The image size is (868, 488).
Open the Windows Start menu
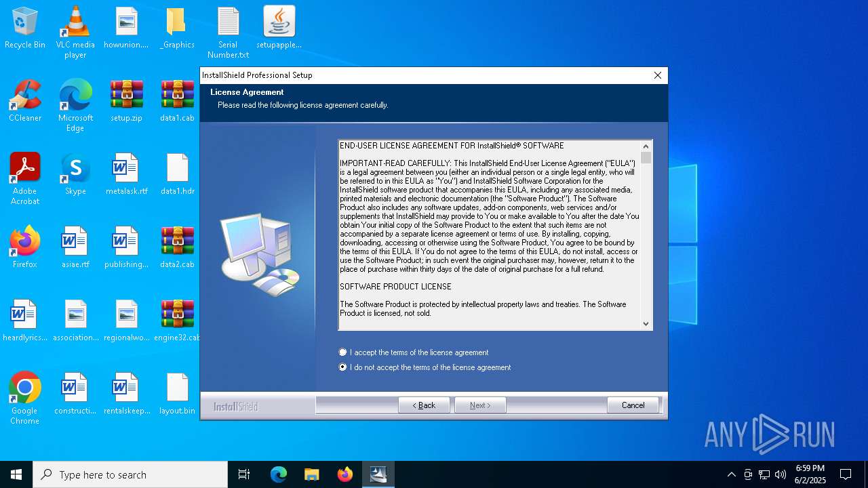16,474
